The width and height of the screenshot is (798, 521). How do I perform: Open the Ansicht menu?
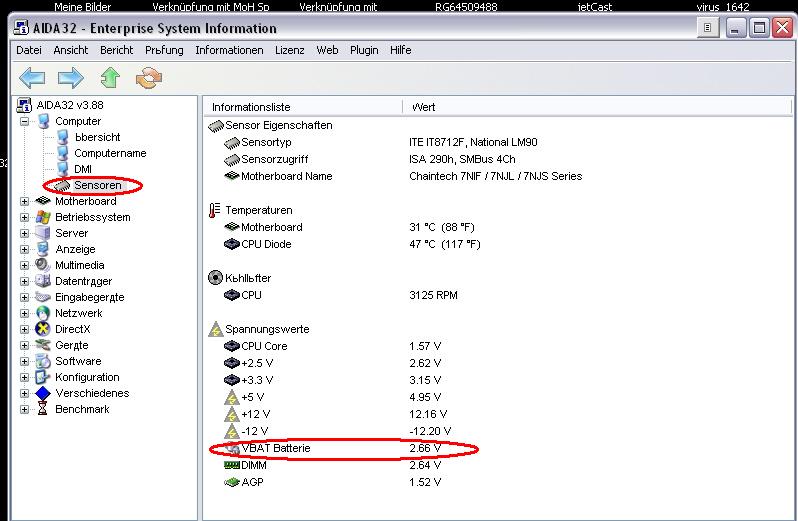(71, 50)
